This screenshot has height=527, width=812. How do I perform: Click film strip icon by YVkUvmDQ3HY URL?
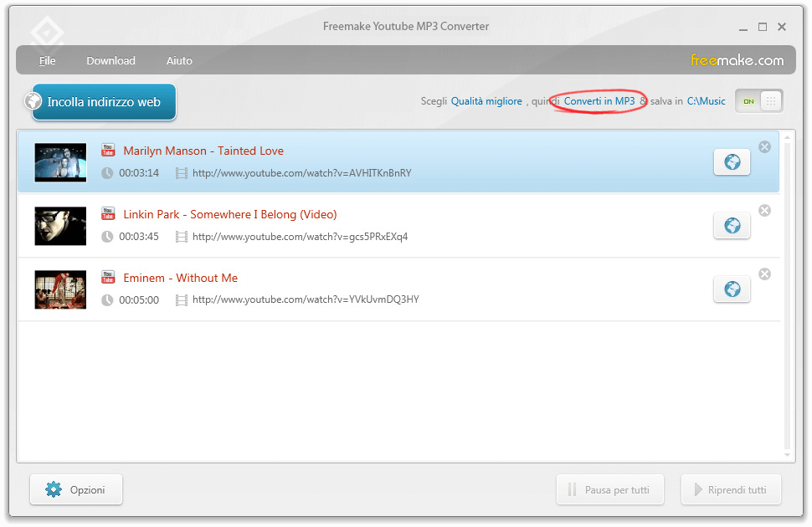[x=182, y=299]
